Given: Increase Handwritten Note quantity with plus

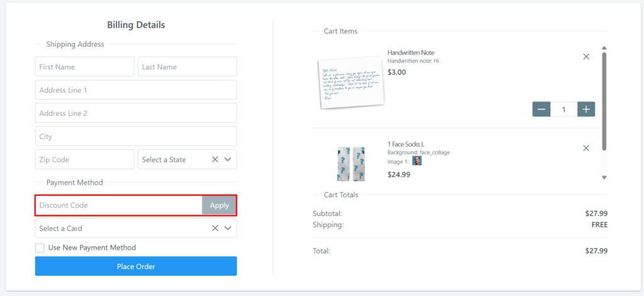Looking at the screenshot, I should point(586,110).
